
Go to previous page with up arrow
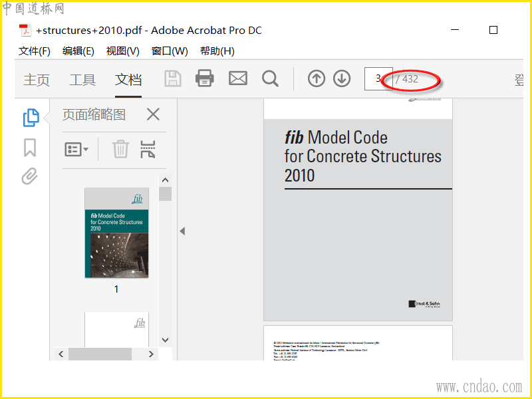tap(317, 78)
